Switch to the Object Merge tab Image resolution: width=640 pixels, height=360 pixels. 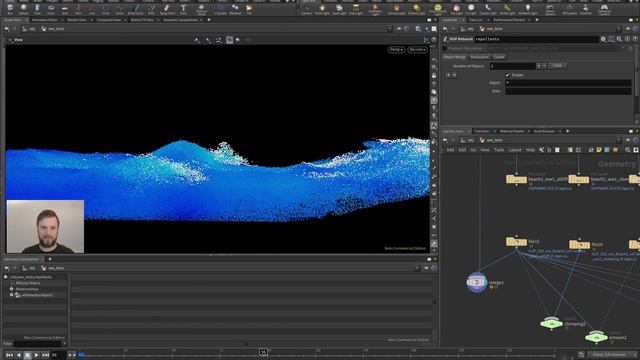point(455,57)
